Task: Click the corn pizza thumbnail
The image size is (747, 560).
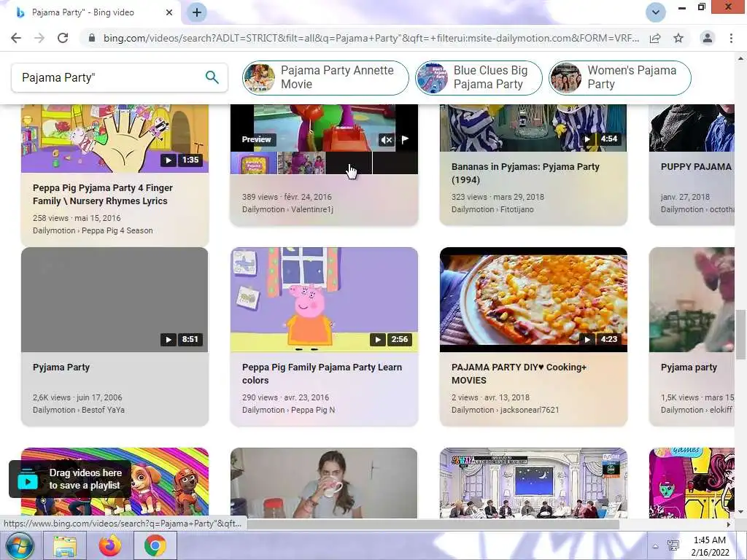Action: coord(533,300)
